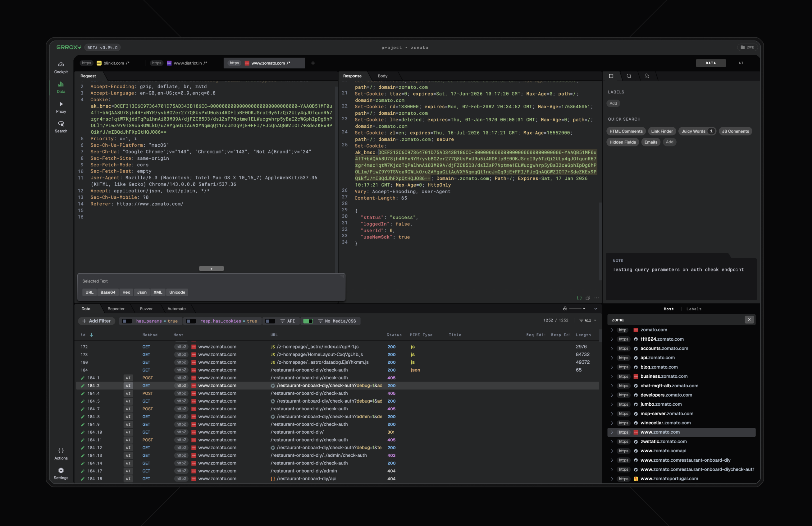Screen dimensions: 812x526
Task: Switch to the Repeater tab
Action: [116, 309]
